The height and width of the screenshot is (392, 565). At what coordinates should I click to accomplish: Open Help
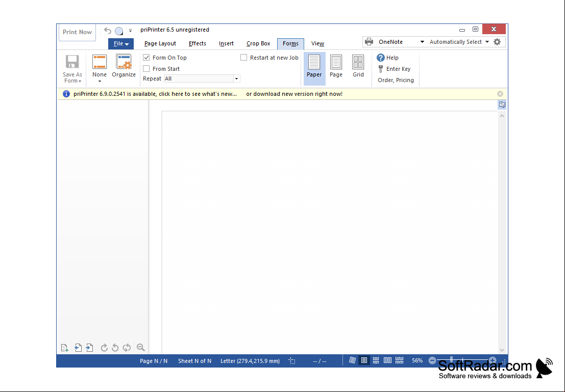(x=388, y=58)
